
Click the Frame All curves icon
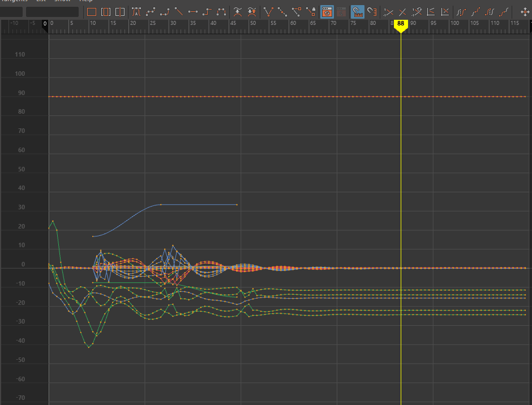coord(92,12)
